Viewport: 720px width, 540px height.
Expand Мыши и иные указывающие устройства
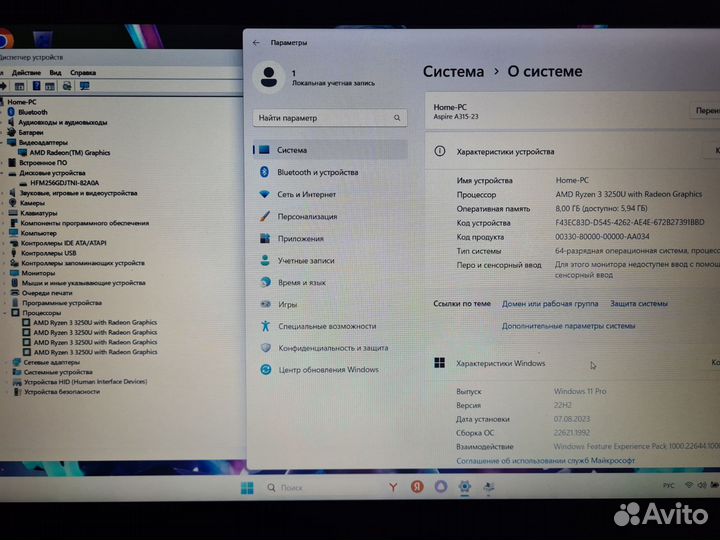[x=5, y=283]
